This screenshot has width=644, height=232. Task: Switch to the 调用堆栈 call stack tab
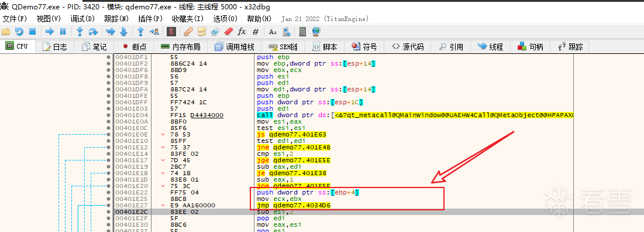pyautogui.click(x=235, y=47)
